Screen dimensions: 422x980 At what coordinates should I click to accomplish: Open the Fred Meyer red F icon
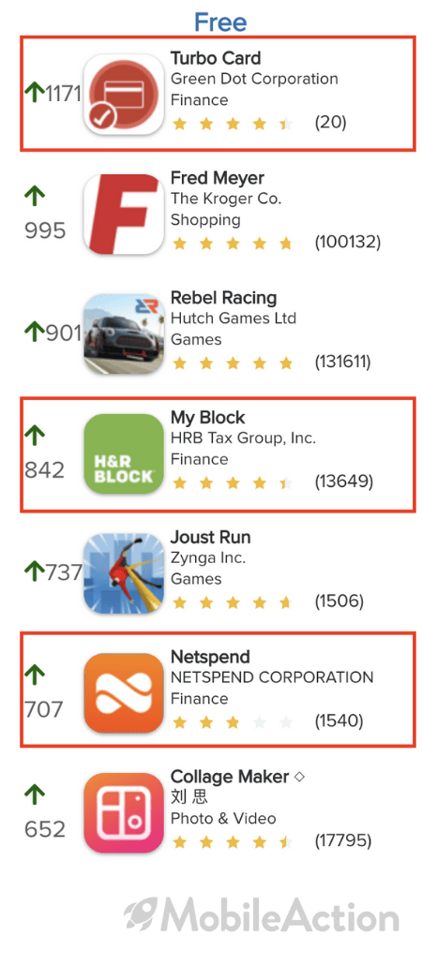(x=124, y=215)
